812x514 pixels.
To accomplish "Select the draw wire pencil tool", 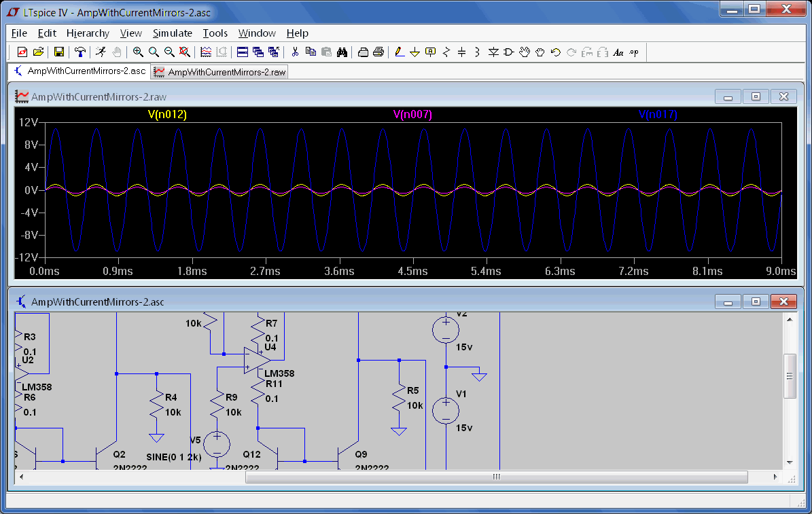I will click(400, 52).
